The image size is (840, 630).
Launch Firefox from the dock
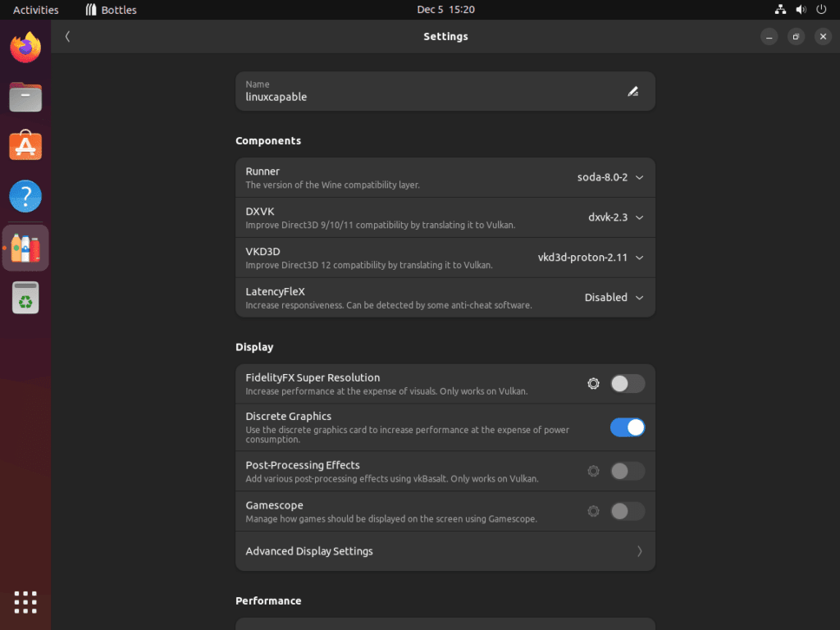(25, 47)
